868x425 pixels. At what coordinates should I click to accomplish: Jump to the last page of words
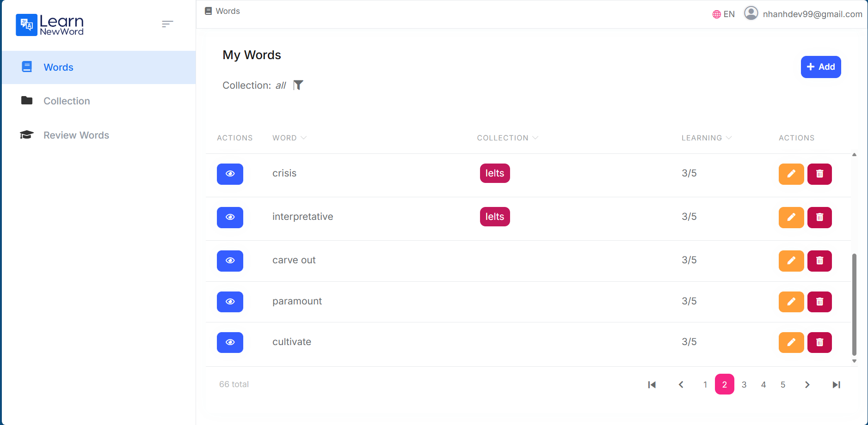[x=836, y=384]
